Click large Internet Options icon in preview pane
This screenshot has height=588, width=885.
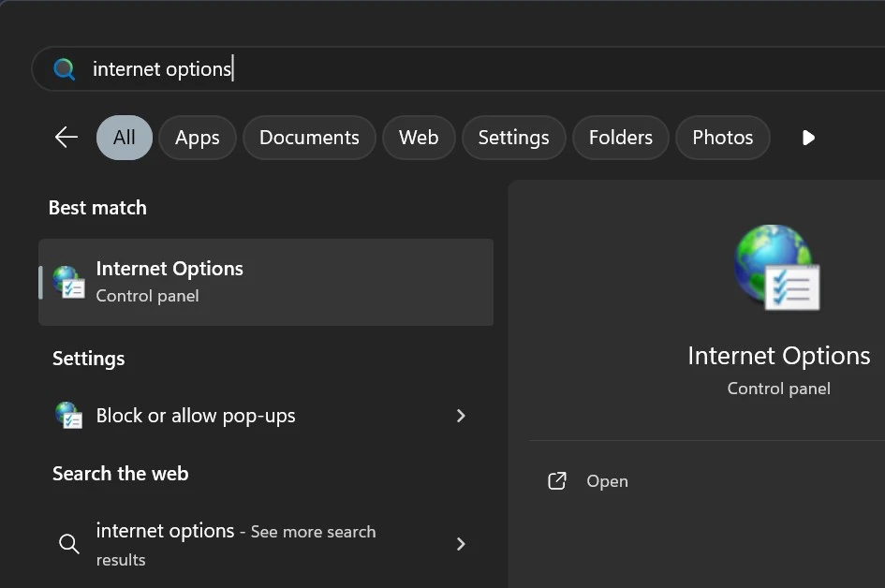(x=777, y=267)
